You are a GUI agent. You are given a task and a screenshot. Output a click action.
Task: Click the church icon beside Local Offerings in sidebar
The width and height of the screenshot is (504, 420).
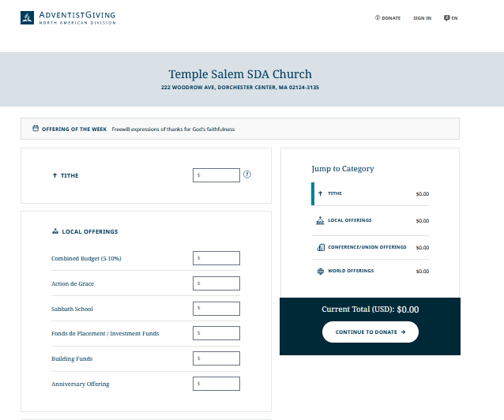point(320,220)
